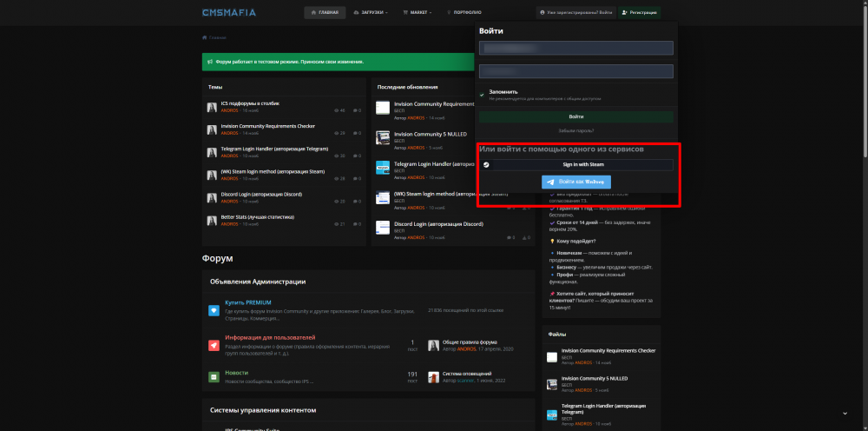Image resolution: width=868 pixels, height=431 pixels.
Task: Toggle the Запомнить checkbox
Action: [x=482, y=95]
